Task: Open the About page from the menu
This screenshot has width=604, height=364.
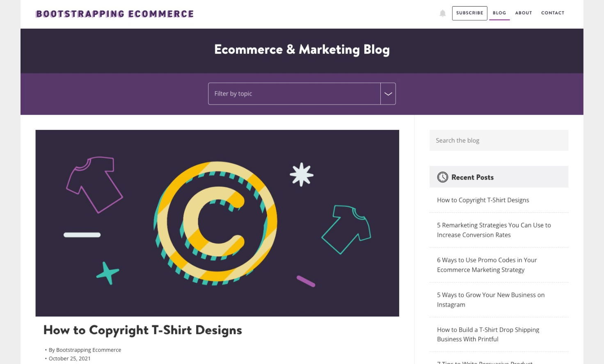Action: (x=523, y=13)
